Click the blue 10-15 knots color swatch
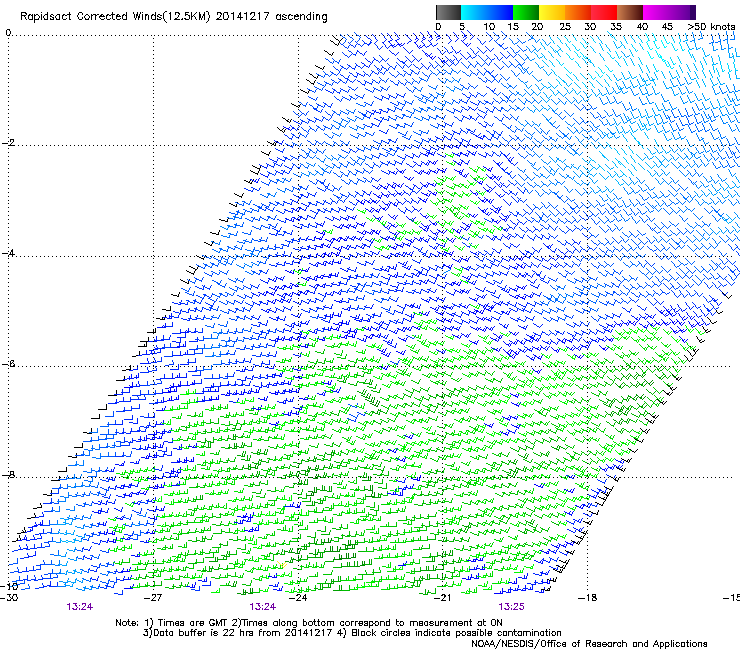740x650 pixels. point(500,12)
